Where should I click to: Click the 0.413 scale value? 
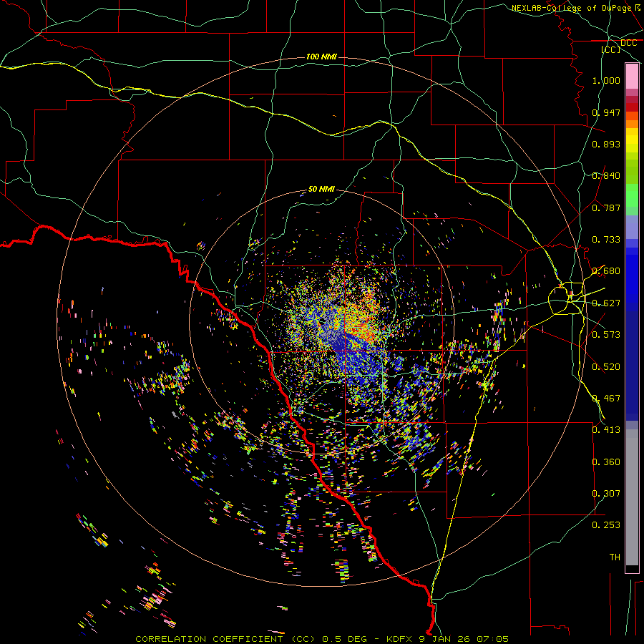(x=606, y=430)
